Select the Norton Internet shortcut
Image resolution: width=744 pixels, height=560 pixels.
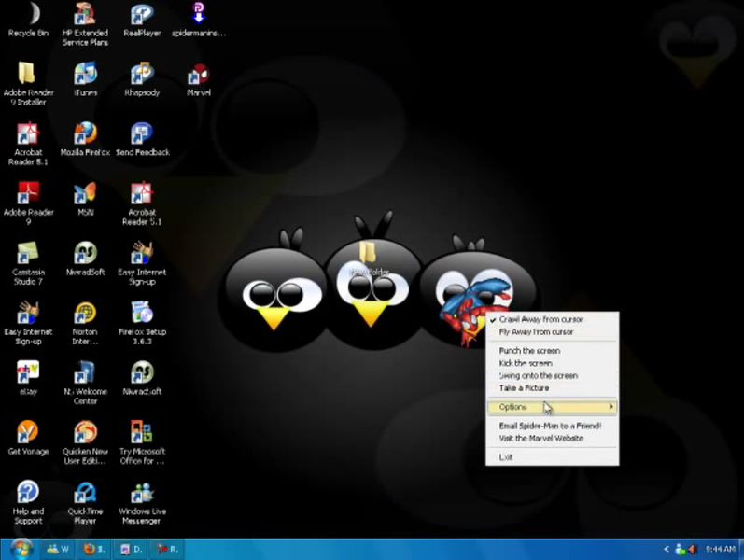85,322
